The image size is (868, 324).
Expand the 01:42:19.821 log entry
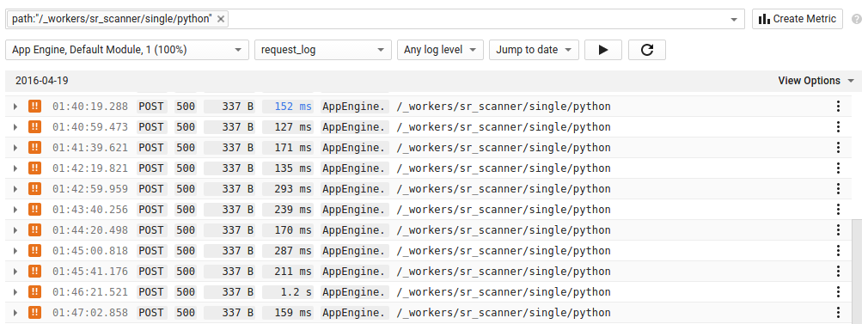pyautogui.click(x=15, y=168)
